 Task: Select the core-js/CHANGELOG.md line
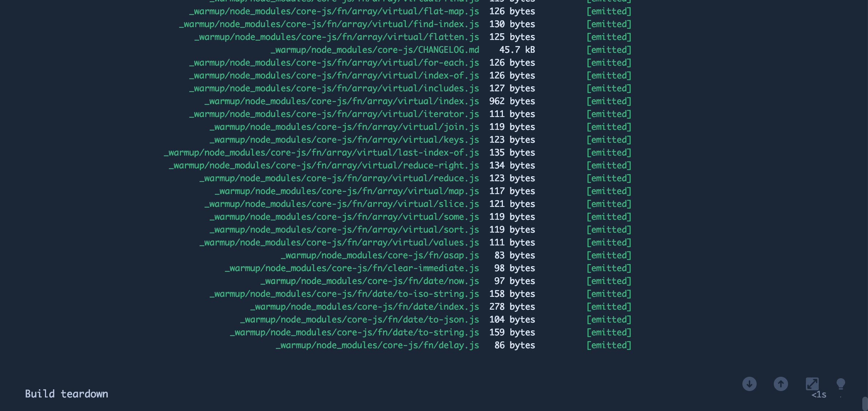coord(375,50)
